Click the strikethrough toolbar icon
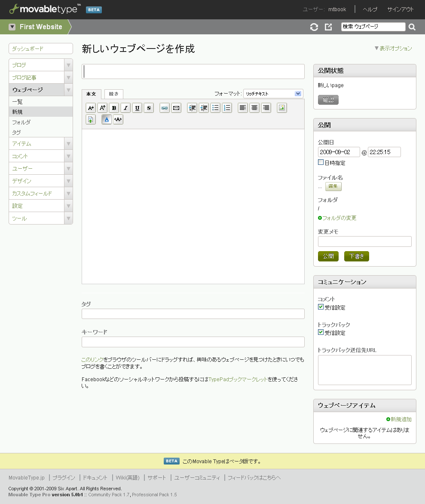425x504 pixels. coord(149,108)
